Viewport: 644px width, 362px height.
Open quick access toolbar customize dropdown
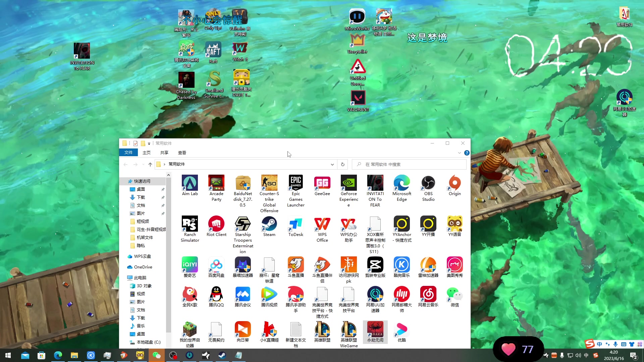[149, 143]
